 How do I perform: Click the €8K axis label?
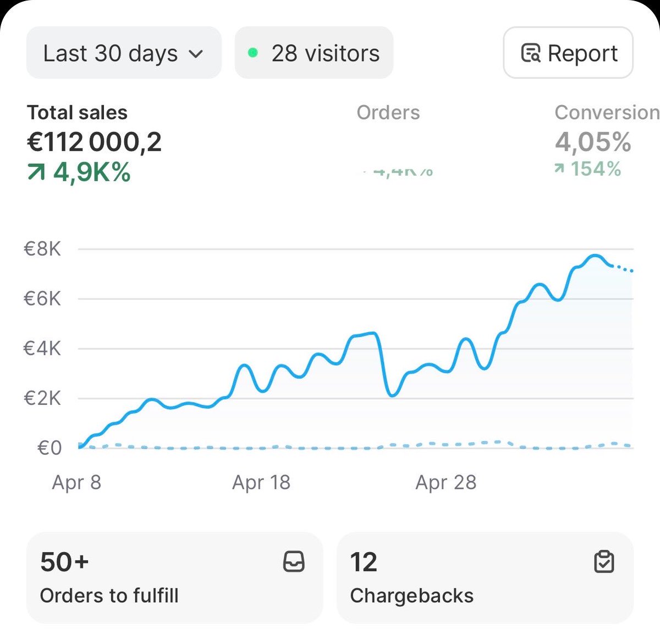coord(42,249)
